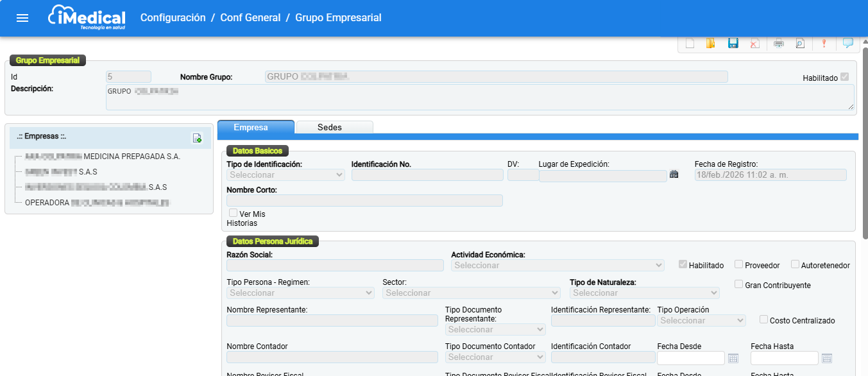Click the new blank document icon
This screenshot has height=376, width=868.
point(690,44)
